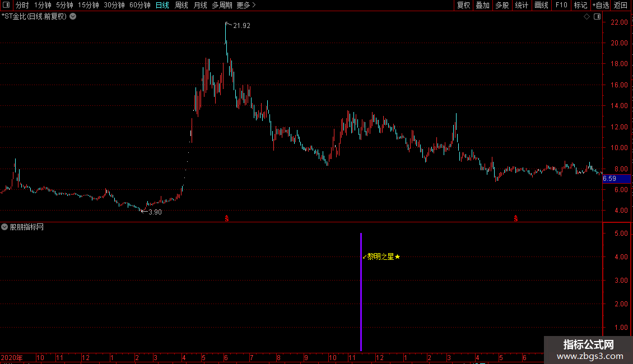Click the 2020年 date axis label
This screenshot has width=633, height=364.
point(12,358)
